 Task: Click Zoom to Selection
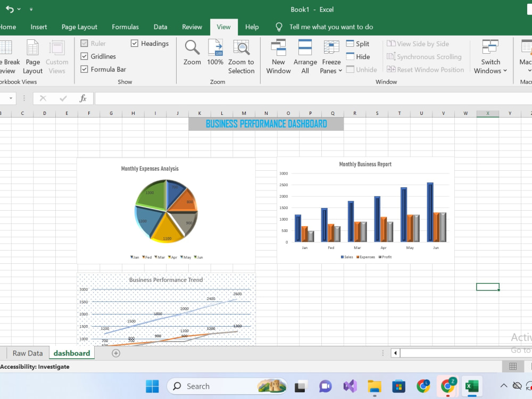[241, 56]
